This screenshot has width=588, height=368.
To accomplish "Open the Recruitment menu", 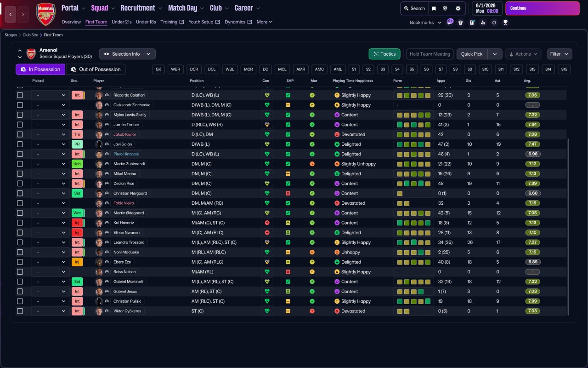I will tap(141, 8).
